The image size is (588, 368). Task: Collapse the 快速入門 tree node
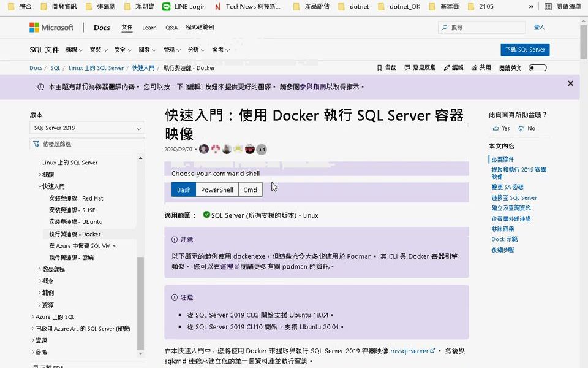40,186
